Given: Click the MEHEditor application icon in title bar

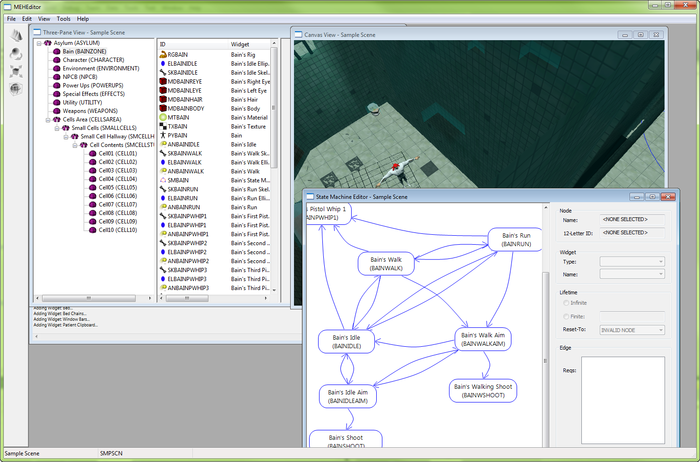Looking at the screenshot, I should [7, 7].
